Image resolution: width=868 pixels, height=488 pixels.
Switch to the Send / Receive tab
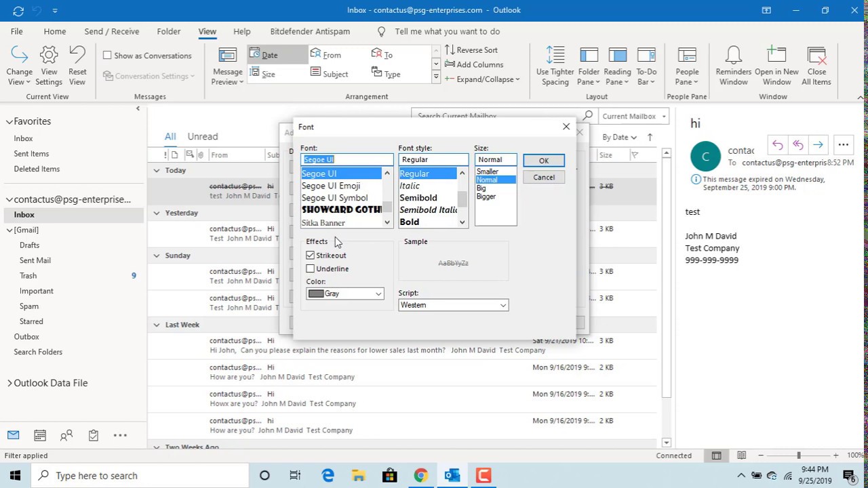[112, 31]
